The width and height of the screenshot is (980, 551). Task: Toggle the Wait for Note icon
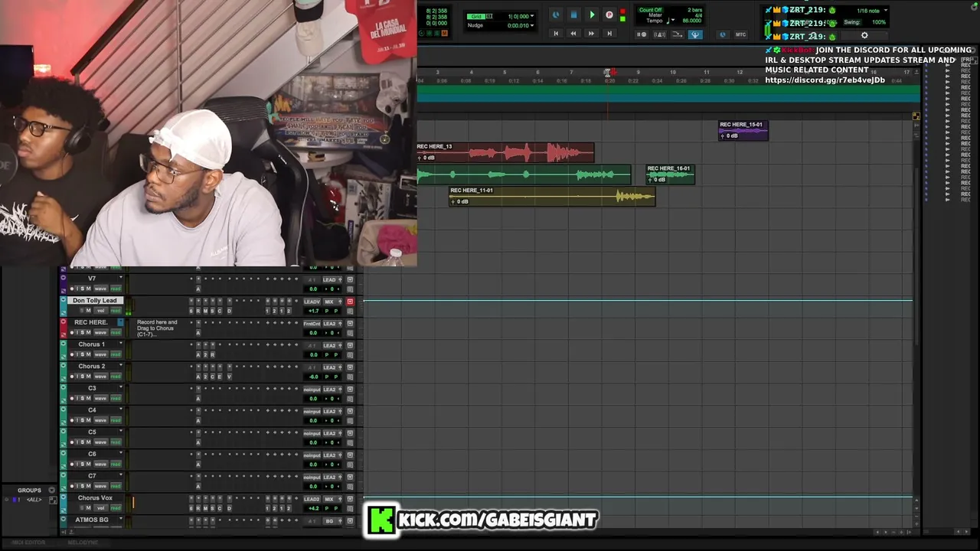643,34
